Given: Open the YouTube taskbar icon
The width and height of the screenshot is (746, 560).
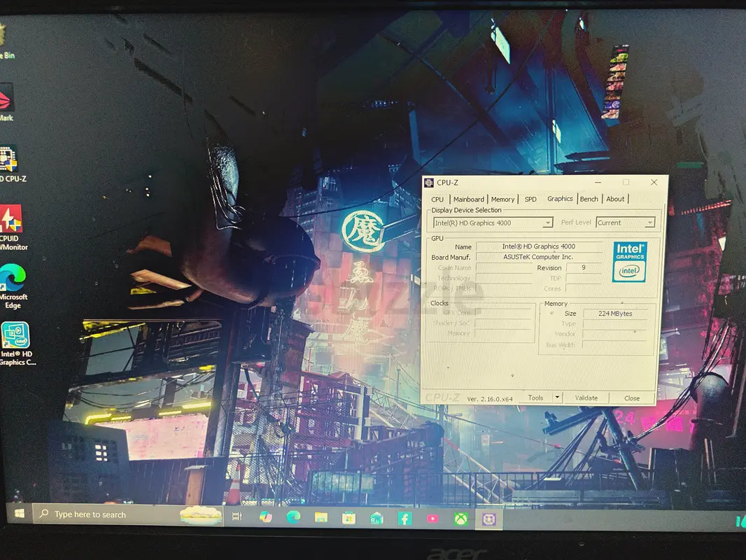Looking at the screenshot, I should (432, 519).
